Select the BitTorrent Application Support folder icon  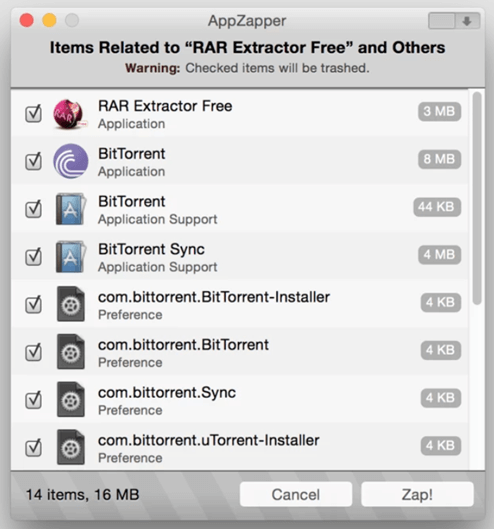[x=71, y=209]
